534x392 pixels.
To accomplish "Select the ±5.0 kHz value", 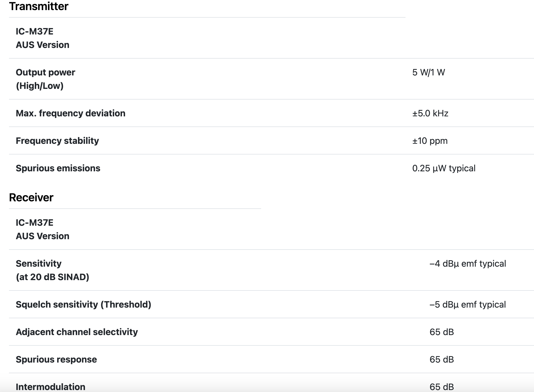I will pos(430,113).
